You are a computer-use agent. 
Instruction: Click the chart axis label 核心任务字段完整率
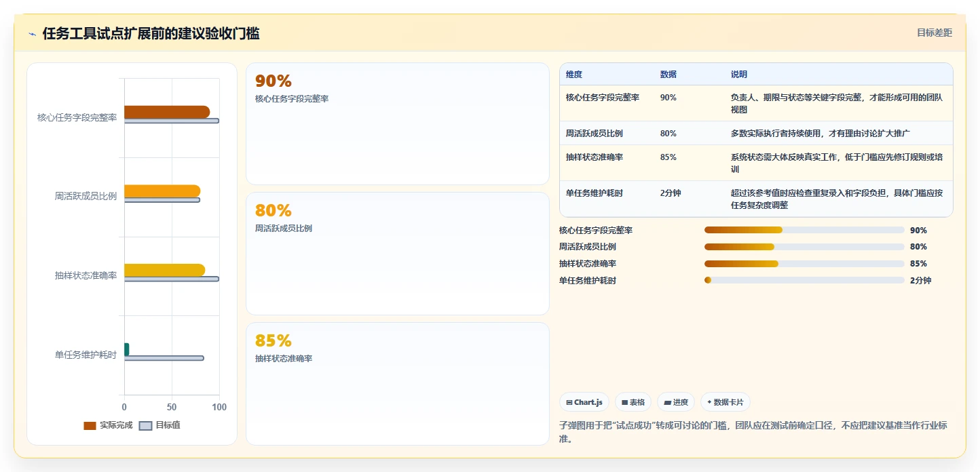pyautogui.click(x=77, y=117)
